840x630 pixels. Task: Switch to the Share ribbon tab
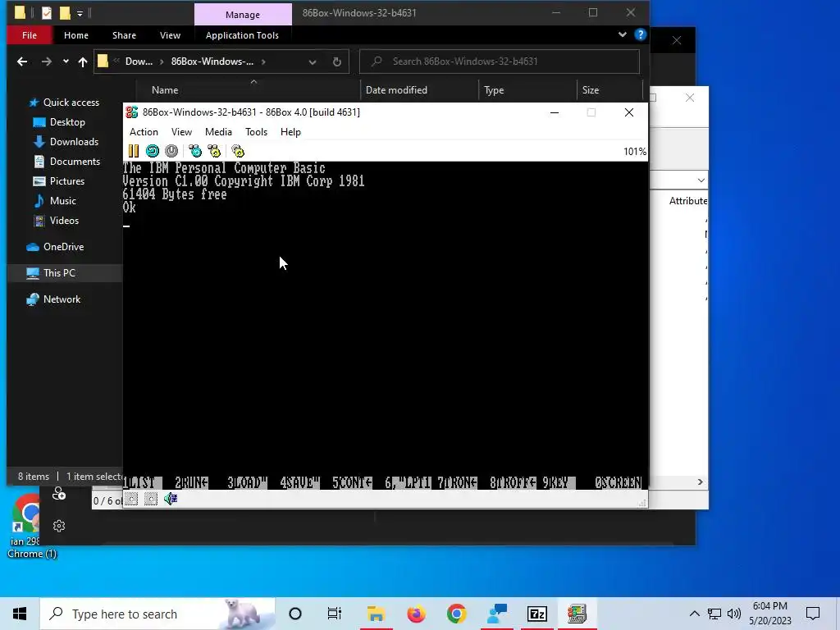click(x=124, y=35)
